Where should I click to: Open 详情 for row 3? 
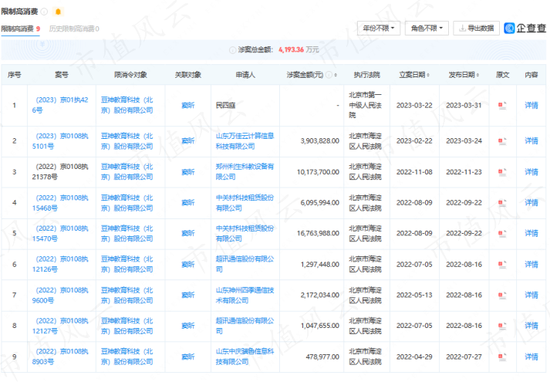click(x=531, y=172)
